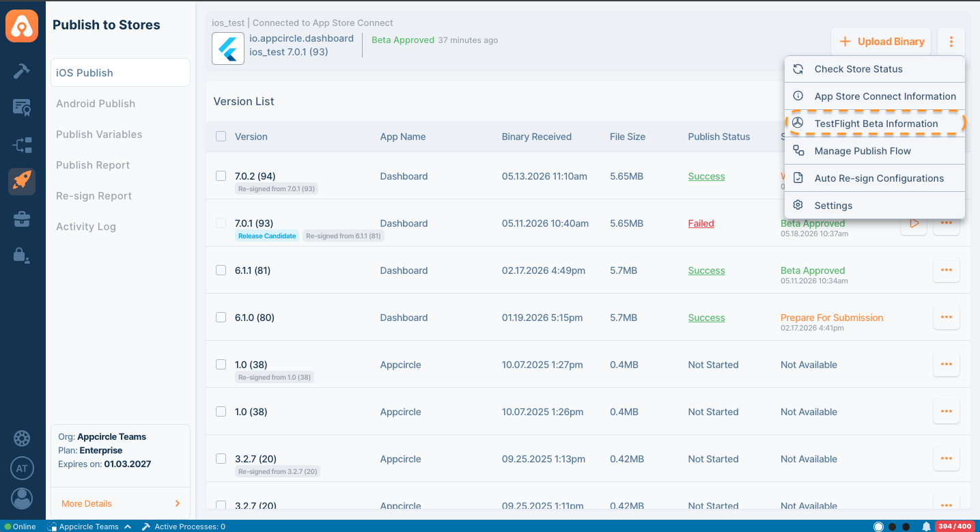Check the box for version 7.0.1 (93)
This screenshot has width=980, height=532.
point(221,223)
